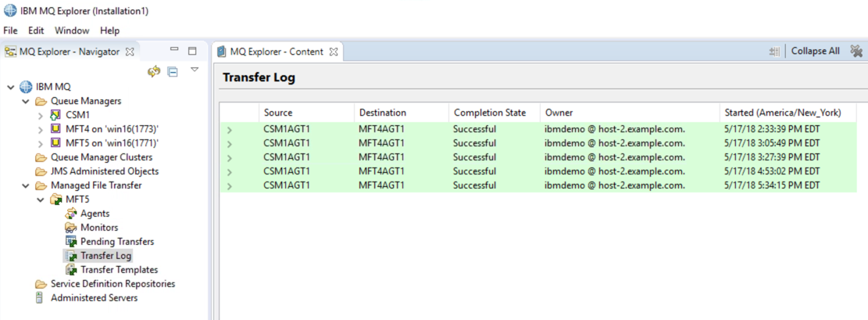
Task: Open the File menu
Action: coord(10,31)
